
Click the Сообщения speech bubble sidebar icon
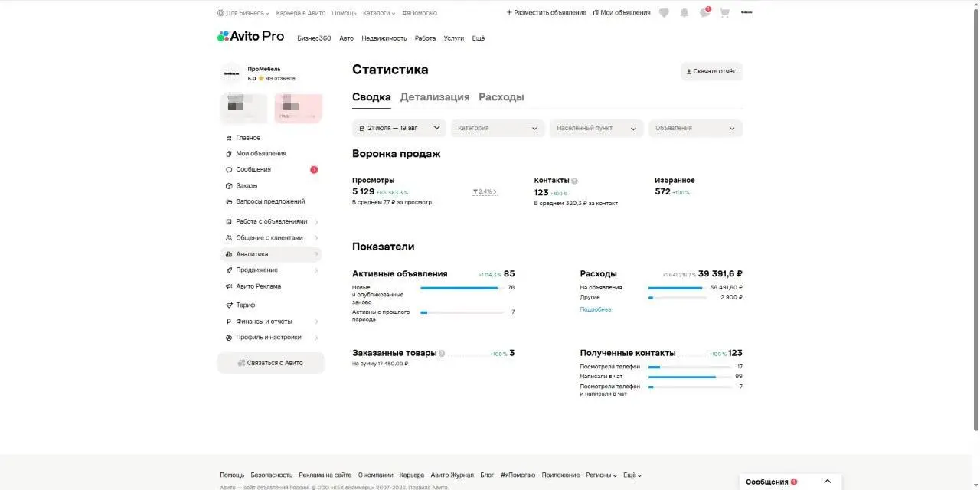point(229,170)
